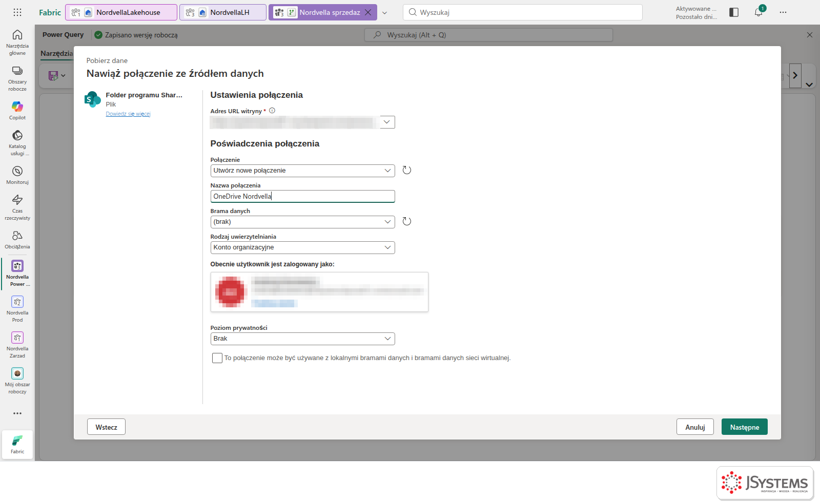Launch Copilot from the sidebar

[17, 110]
